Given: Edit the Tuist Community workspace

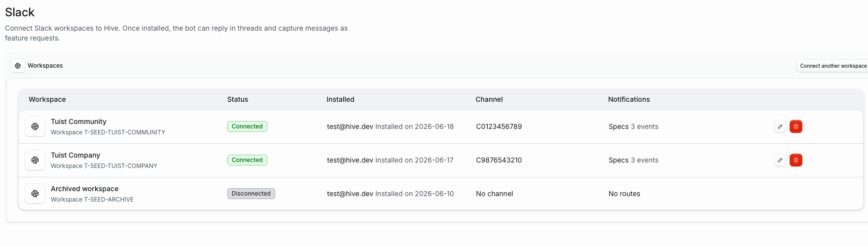Looking at the screenshot, I should (x=780, y=126).
